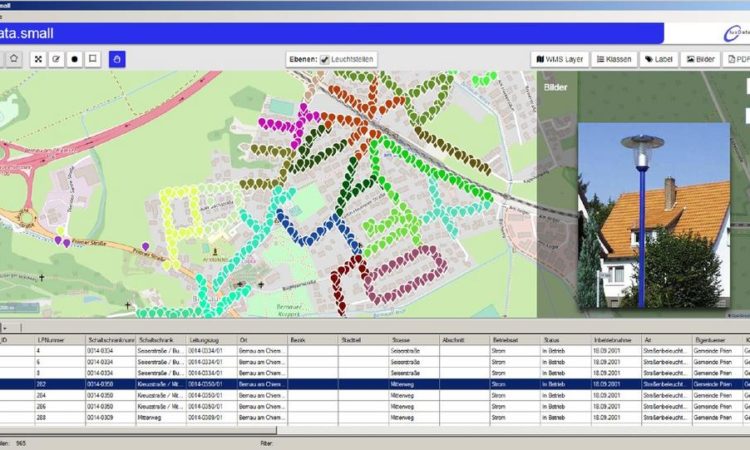The image size is (750, 450).
Task: Select the row with LPNummer 6
Action: (x=375, y=362)
